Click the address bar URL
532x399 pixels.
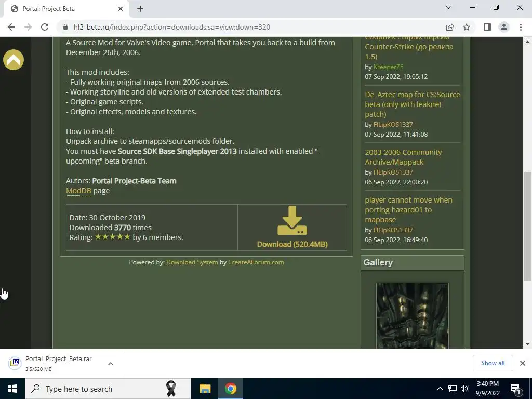pyautogui.click(x=171, y=27)
